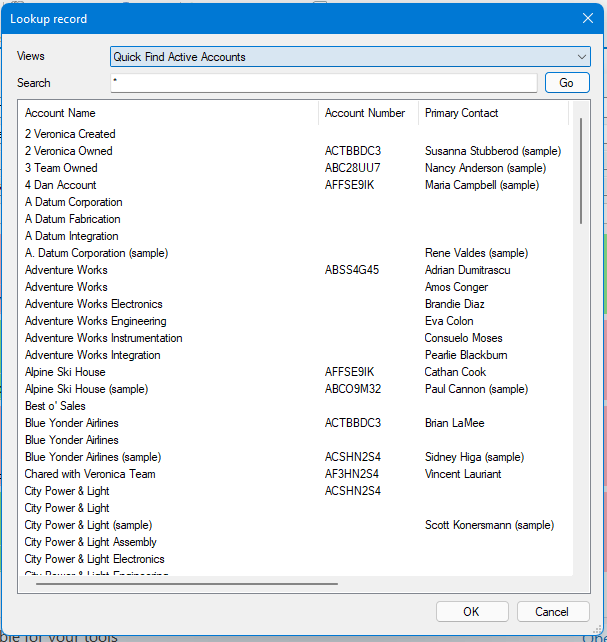Select Adventure Works with contact Adrian Dumitrascu
The width and height of the screenshot is (607, 642).
(x=66, y=270)
